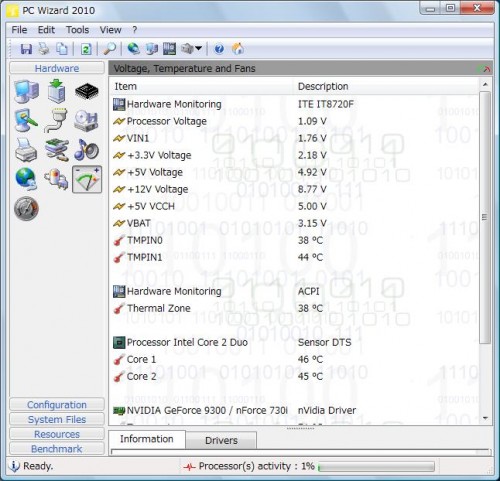Open the Multimedia music note speaker icon
Screen dimensions: 500x481
[86, 149]
